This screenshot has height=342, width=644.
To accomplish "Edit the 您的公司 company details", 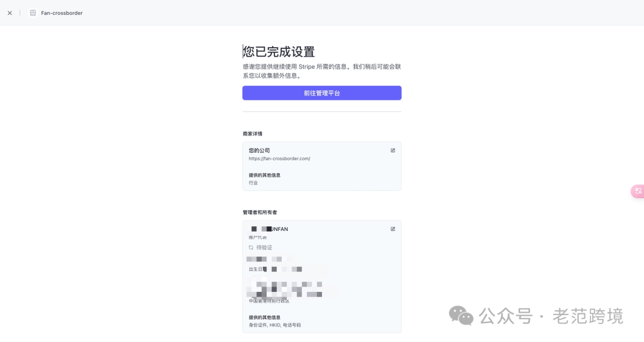I will tap(392, 150).
